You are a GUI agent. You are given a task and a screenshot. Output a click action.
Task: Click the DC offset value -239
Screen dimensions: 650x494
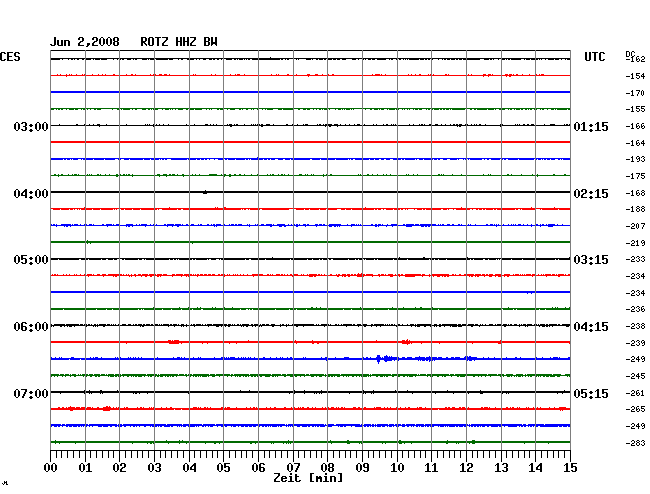pos(635,343)
